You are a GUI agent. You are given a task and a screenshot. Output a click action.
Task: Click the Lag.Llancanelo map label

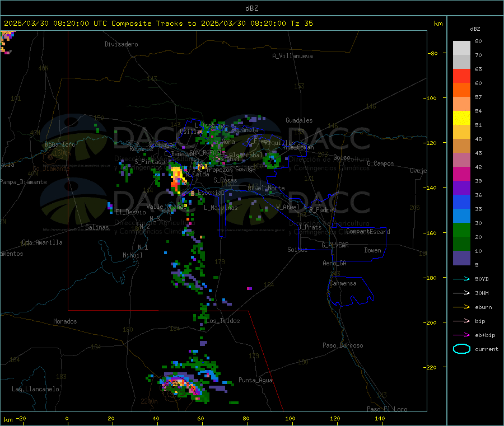click(x=36, y=389)
